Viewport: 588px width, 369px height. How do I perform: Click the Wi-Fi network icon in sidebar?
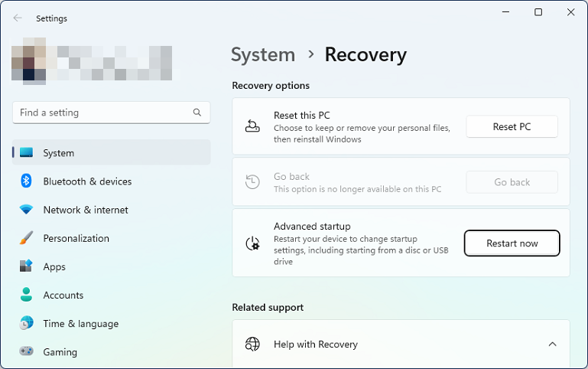(x=26, y=209)
